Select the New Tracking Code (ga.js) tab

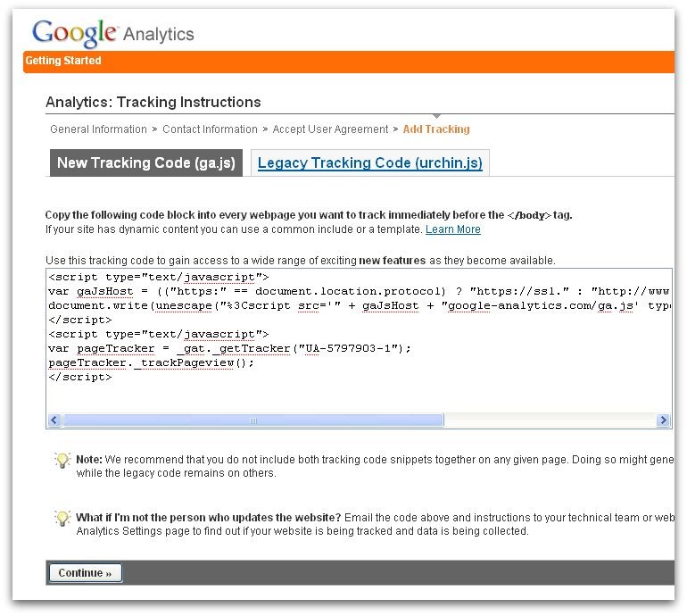146,162
